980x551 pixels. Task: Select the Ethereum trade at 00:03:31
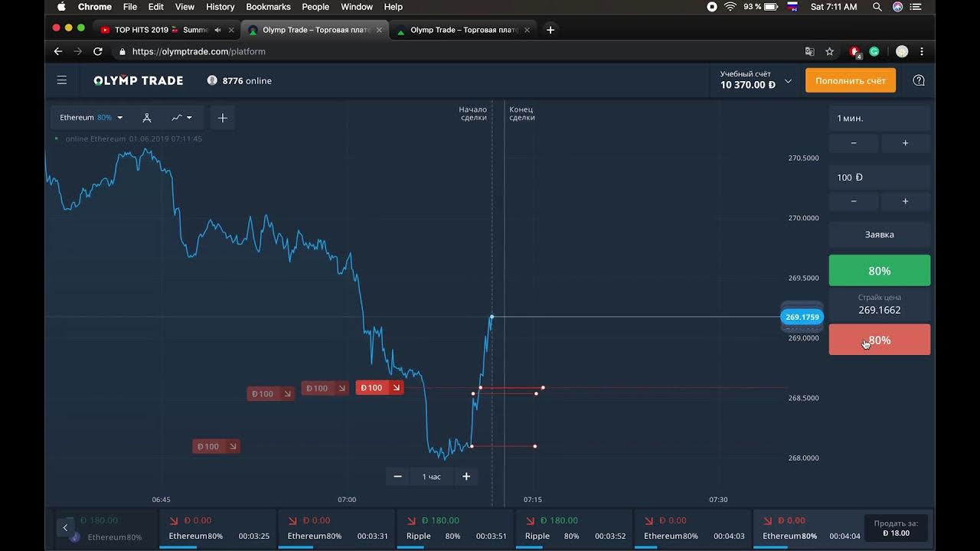[337, 529]
